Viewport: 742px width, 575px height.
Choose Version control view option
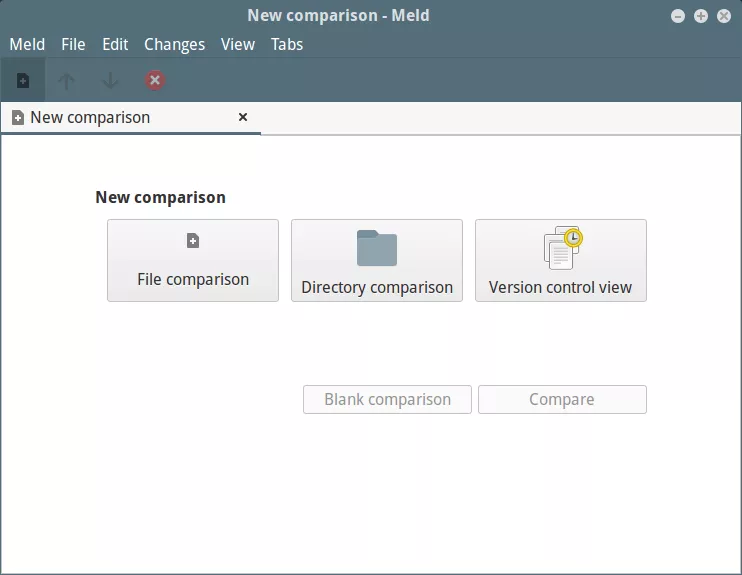click(560, 261)
